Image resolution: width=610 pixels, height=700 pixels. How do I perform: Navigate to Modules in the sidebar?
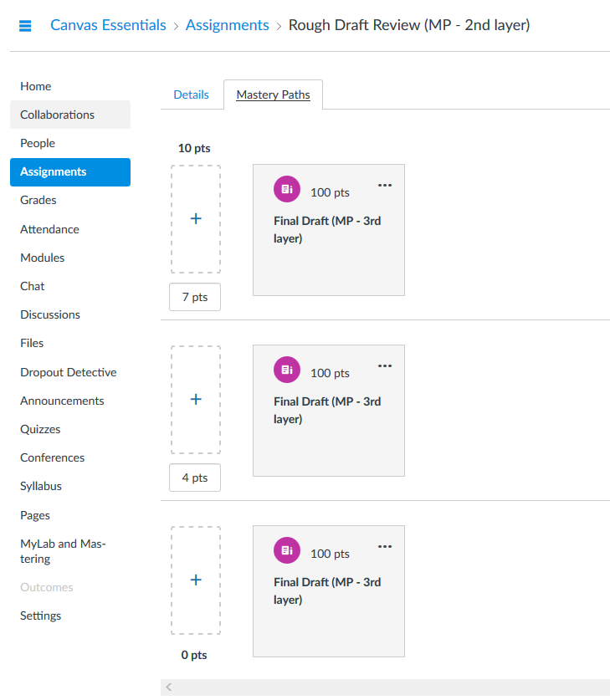(42, 258)
